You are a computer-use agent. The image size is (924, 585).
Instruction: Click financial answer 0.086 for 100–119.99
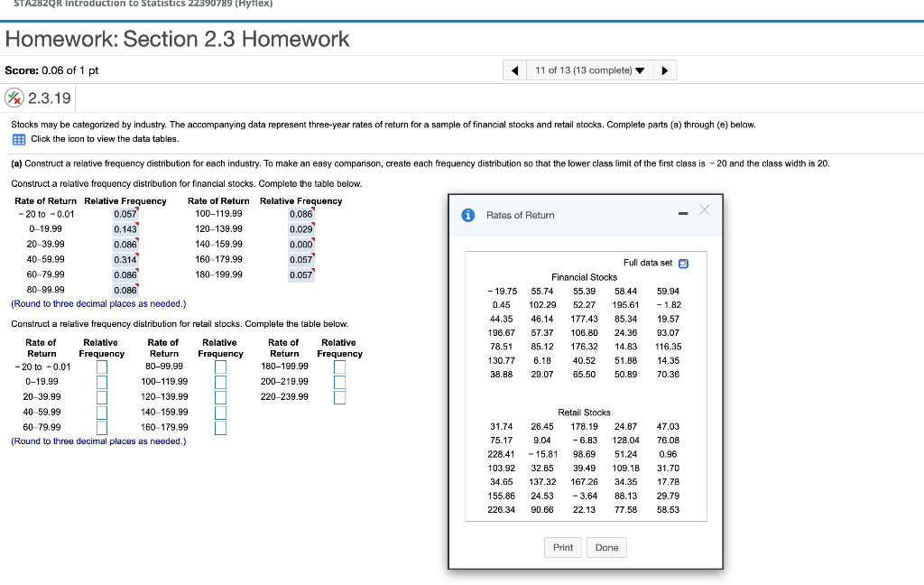tap(301, 214)
